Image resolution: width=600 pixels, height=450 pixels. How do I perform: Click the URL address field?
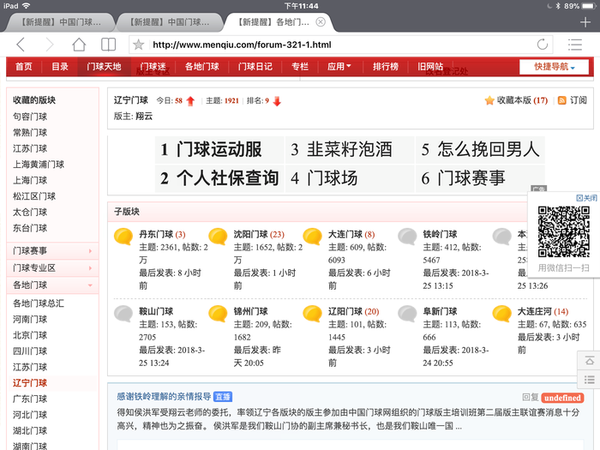point(341,45)
